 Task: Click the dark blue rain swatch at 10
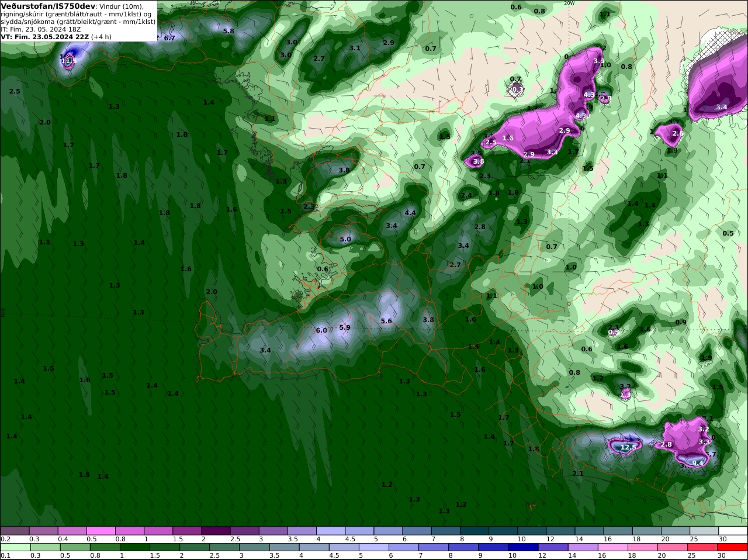click(x=524, y=547)
